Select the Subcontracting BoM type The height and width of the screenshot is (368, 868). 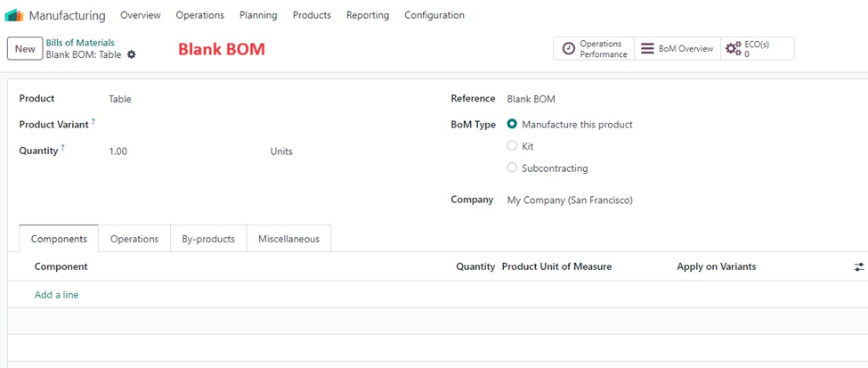512,168
